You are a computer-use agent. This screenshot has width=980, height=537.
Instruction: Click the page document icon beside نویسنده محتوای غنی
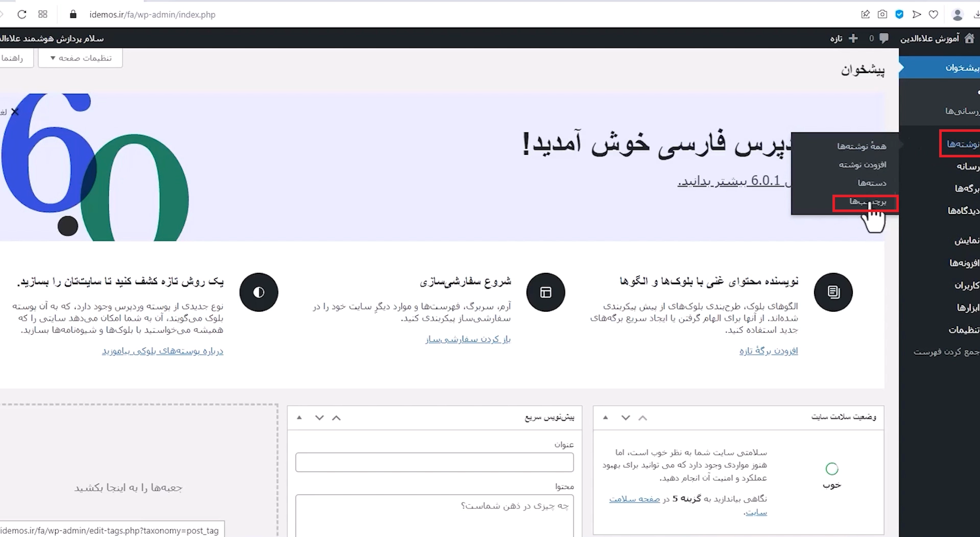click(x=833, y=292)
